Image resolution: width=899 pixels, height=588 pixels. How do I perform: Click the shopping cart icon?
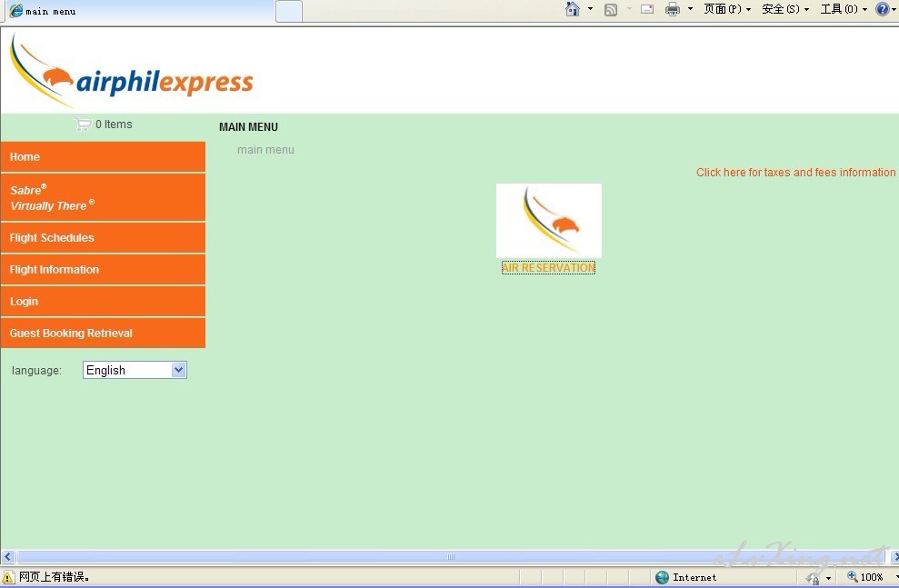point(83,125)
